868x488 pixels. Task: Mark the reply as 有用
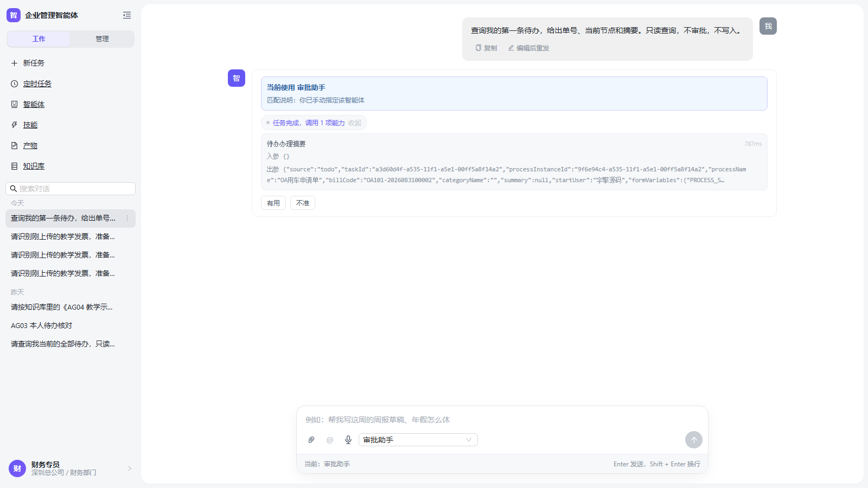click(x=273, y=203)
